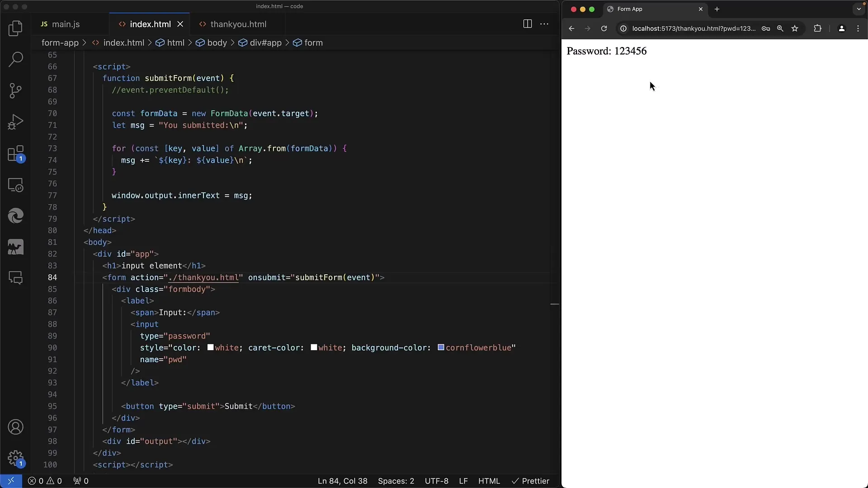Click the Accounts icon at bottom sidebar
The width and height of the screenshot is (868, 488).
click(16, 427)
